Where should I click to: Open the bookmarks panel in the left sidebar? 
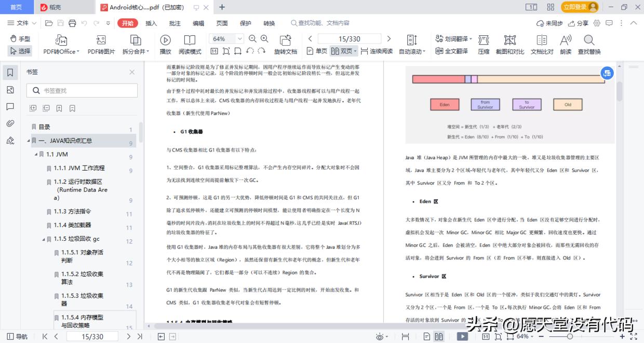pos(9,73)
